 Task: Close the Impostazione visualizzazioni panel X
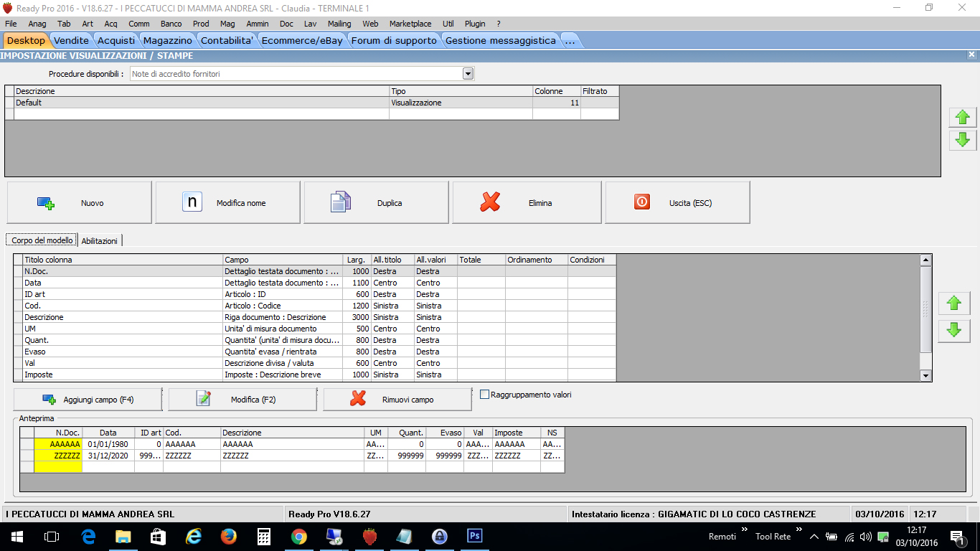pyautogui.click(x=971, y=55)
